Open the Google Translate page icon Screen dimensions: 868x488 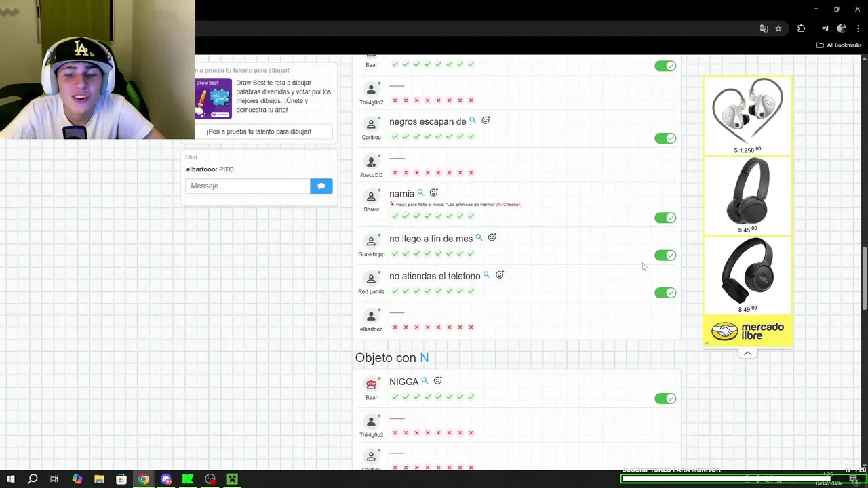tap(764, 28)
